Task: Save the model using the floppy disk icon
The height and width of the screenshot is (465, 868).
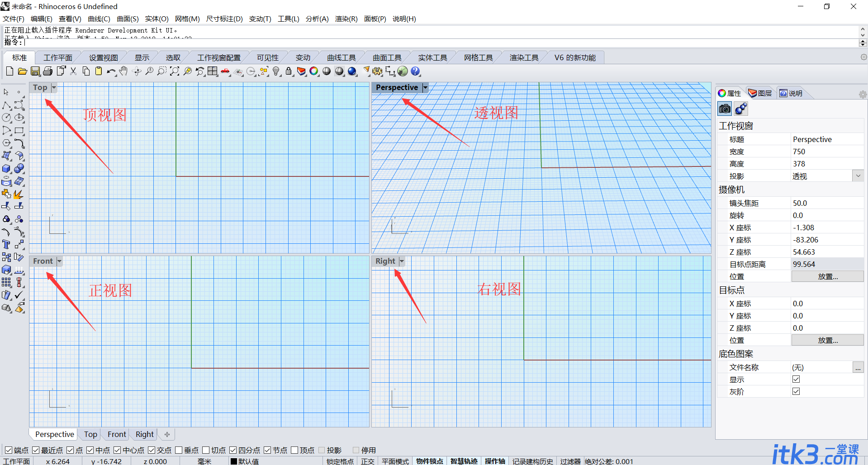Action: click(35, 71)
